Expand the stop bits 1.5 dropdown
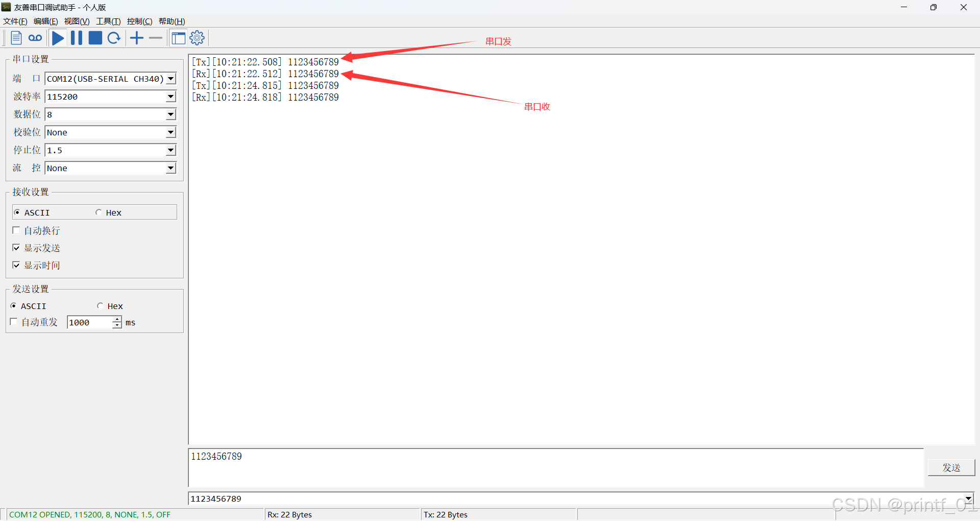 click(171, 150)
